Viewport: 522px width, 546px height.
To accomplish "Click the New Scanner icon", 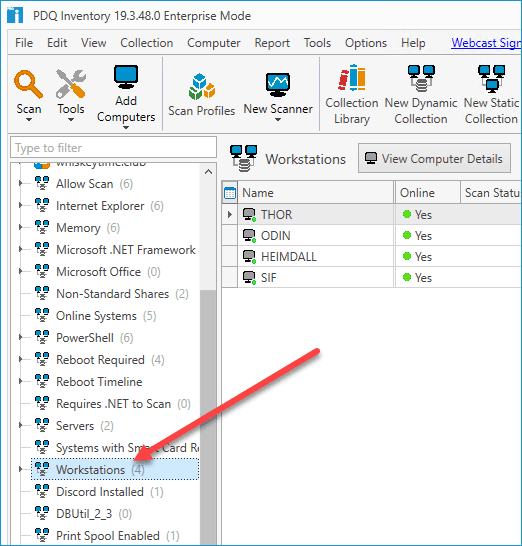I will [278, 85].
